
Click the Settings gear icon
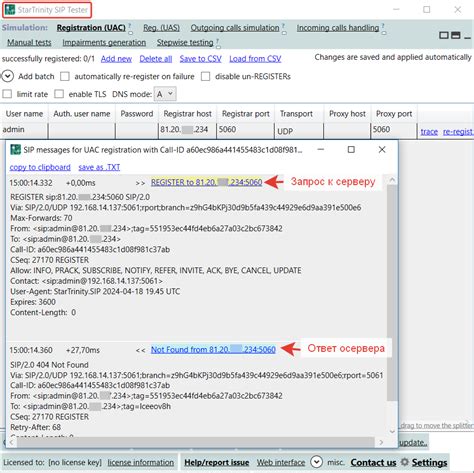405,462
